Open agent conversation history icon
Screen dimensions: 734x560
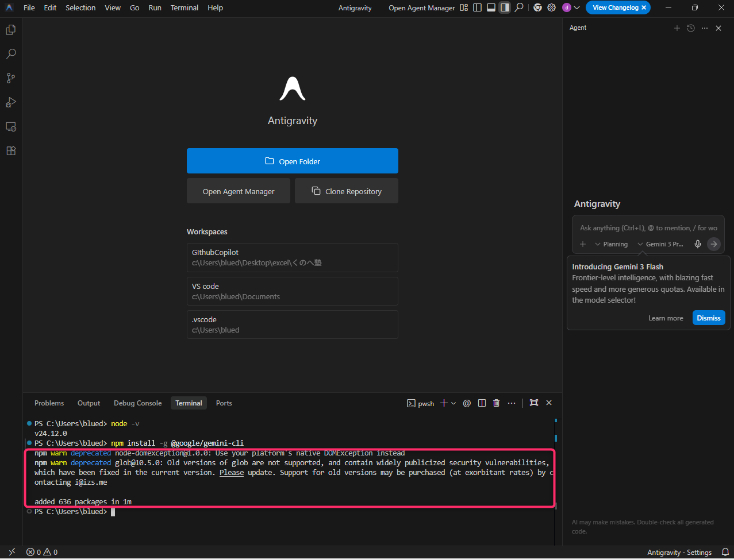pos(691,28)
